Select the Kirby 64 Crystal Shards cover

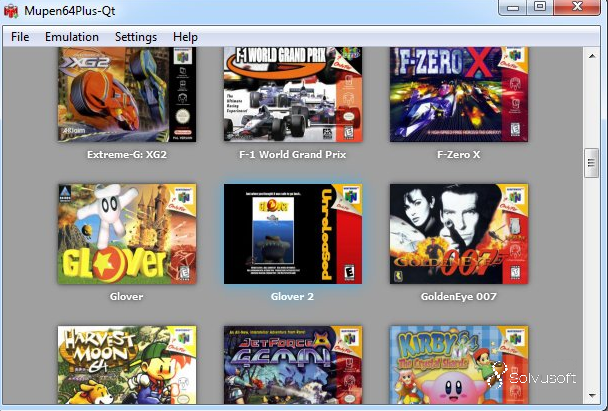point(459,365)
